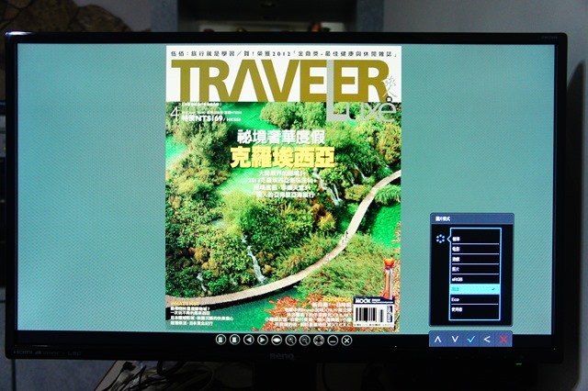
Task: Confirm picture mode with the blue checkmark
Action: (x=471, y=340)
